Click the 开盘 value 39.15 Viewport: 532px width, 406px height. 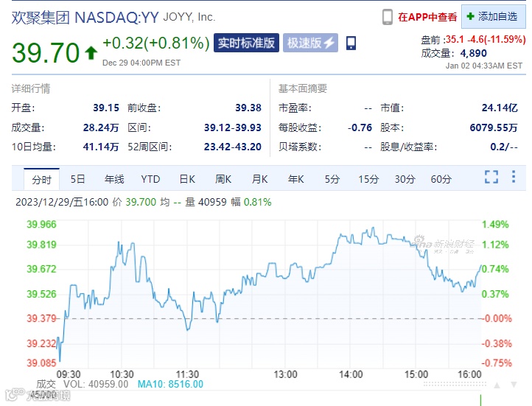click(x=106, y=108)
